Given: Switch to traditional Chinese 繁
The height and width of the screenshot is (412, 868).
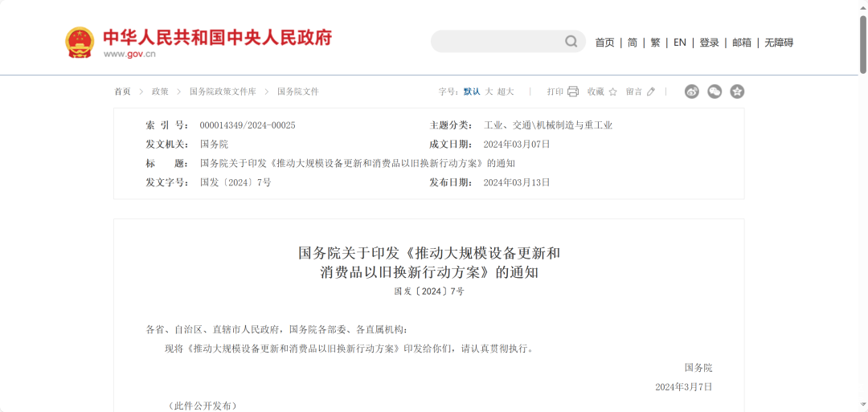Looking at the screenshot, I should point(655,43).
